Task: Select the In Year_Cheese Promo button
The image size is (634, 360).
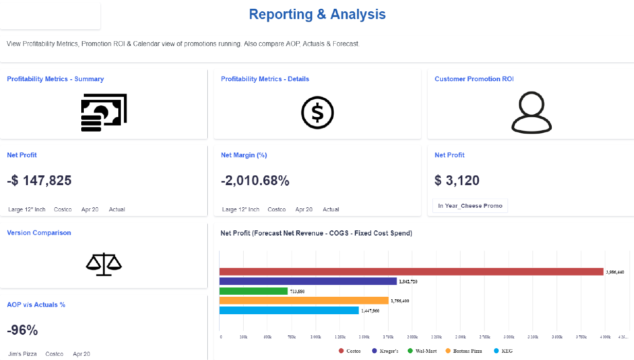Action: tap(470, 206)
